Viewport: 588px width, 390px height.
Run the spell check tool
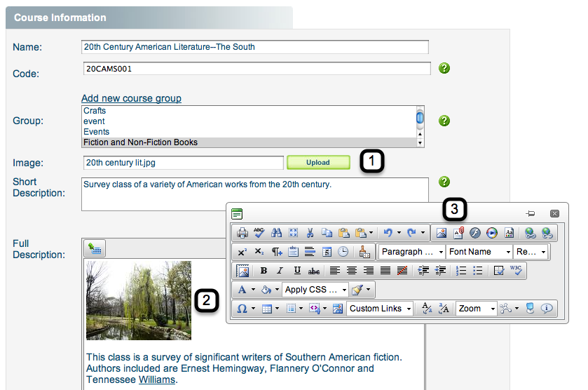259,233
